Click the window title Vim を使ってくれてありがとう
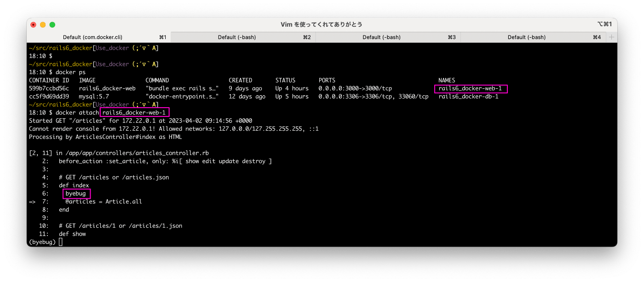Screen dimensions: 644x282 (322, 23)
